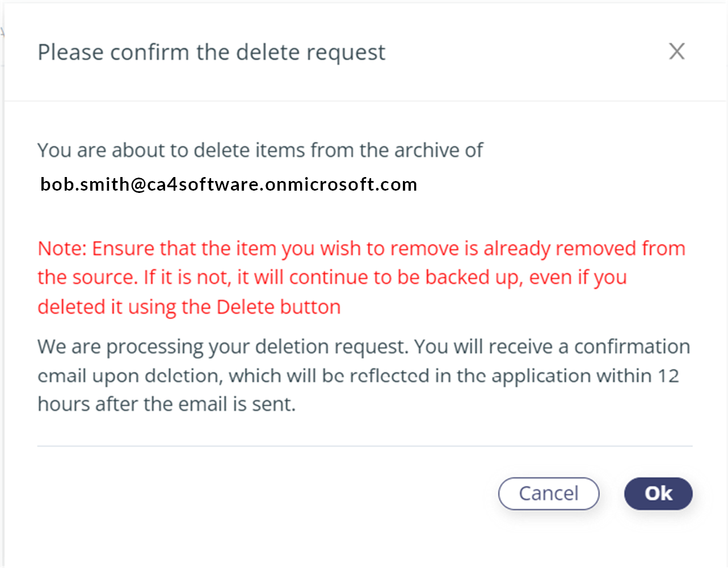Click the number "12" in the message
This screenshot has width=728, height=568.
[668, 376]
